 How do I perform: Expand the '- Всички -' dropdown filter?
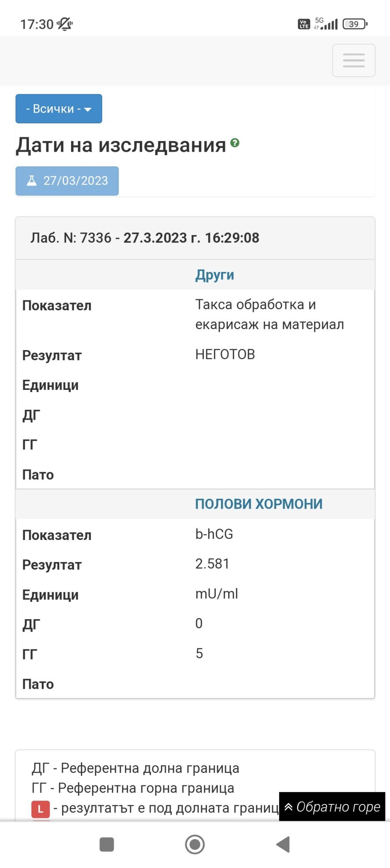click(59, 109)
